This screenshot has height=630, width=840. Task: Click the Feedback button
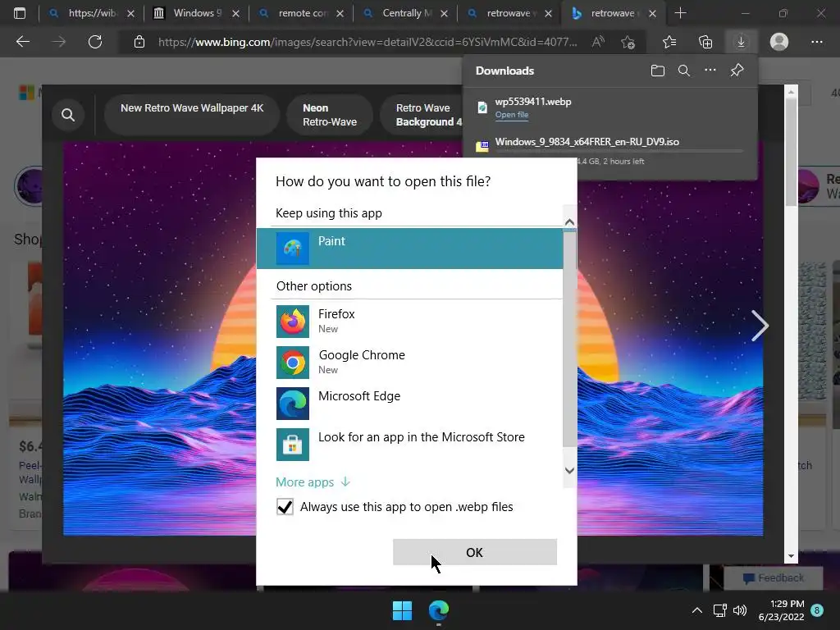pyautogui.click(x=774, y=578)
